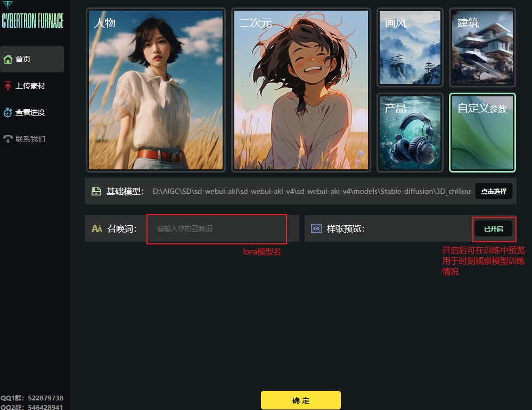The width and height of the screenshot is (532, 410).
Task: Toggle the 已开启 sample preview switch
Action: pyautogui.click(x=493, y=228)
